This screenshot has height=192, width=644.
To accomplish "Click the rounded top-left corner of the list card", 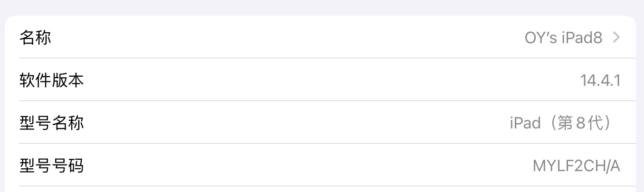I will coord(10,21).
